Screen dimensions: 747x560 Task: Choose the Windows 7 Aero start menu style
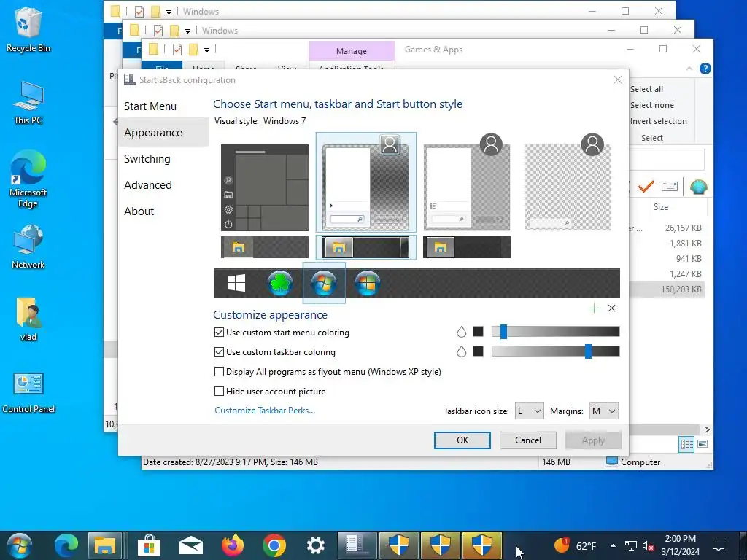click(x=366, y=182)
